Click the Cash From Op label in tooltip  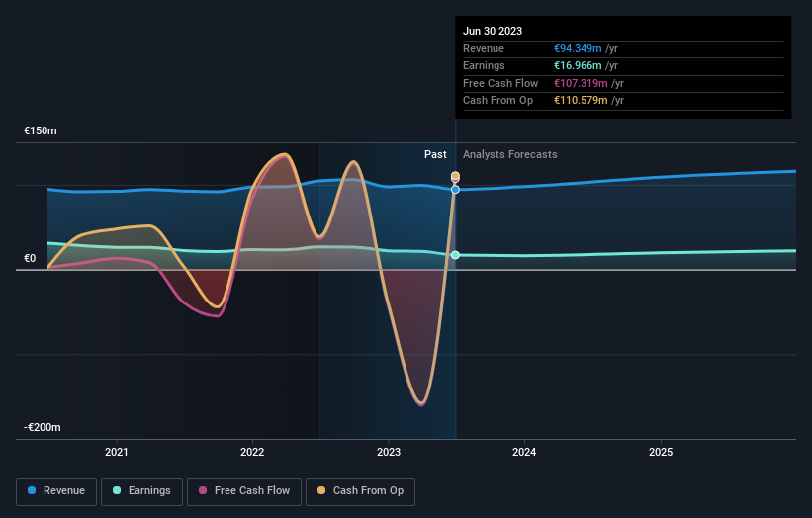498,101
